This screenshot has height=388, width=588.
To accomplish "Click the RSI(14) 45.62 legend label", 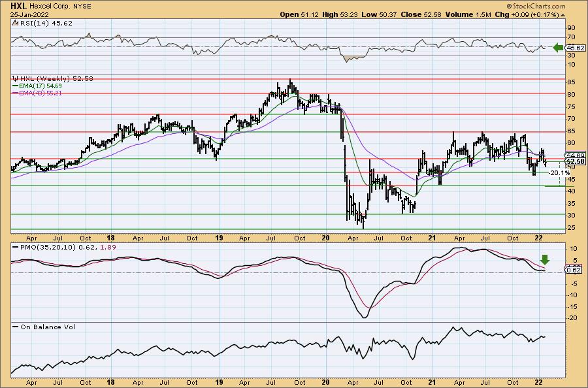I will (x=46, y=23).
